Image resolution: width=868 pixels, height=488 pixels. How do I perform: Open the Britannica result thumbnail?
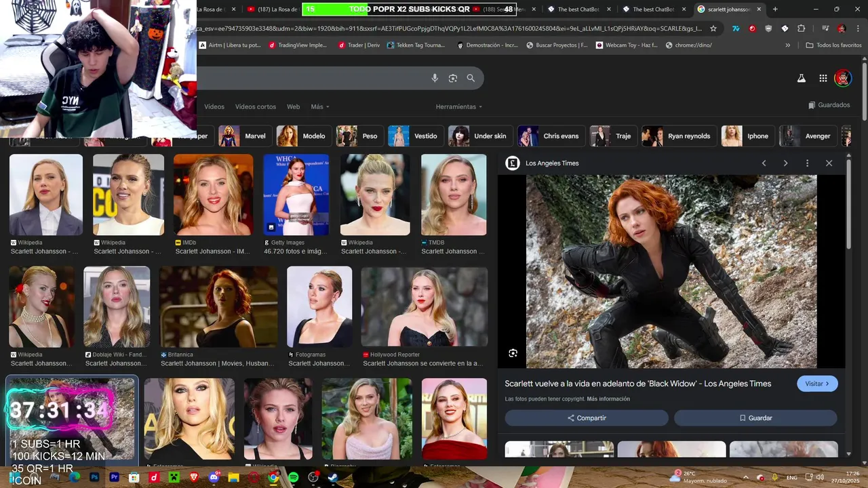[x=218, y=307]
